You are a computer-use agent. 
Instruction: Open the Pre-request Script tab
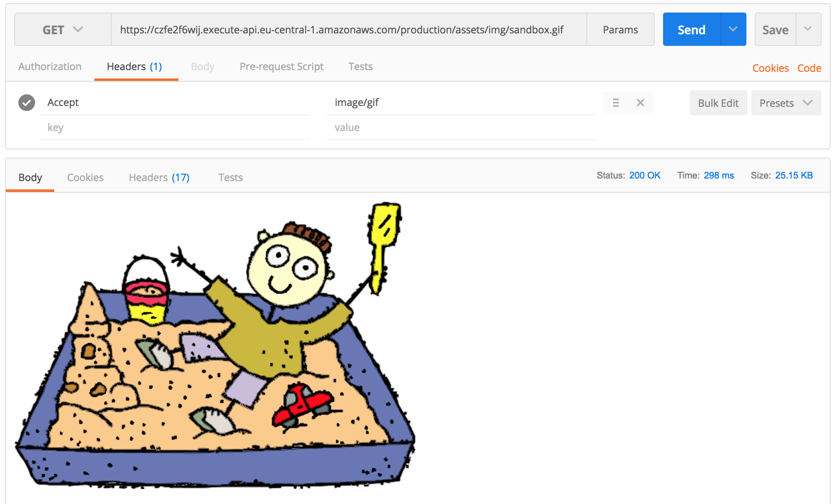click(x=282, y=67)
